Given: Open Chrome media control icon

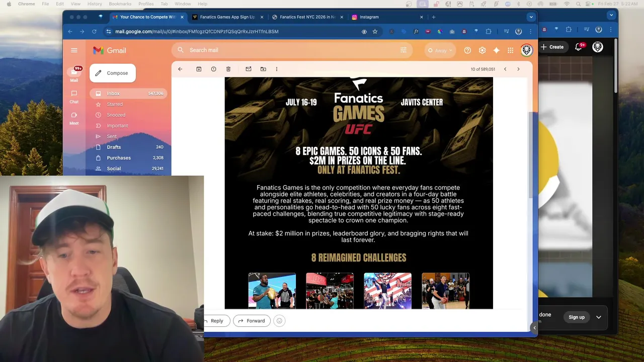Looking at the screenshot, I should 508,31.
